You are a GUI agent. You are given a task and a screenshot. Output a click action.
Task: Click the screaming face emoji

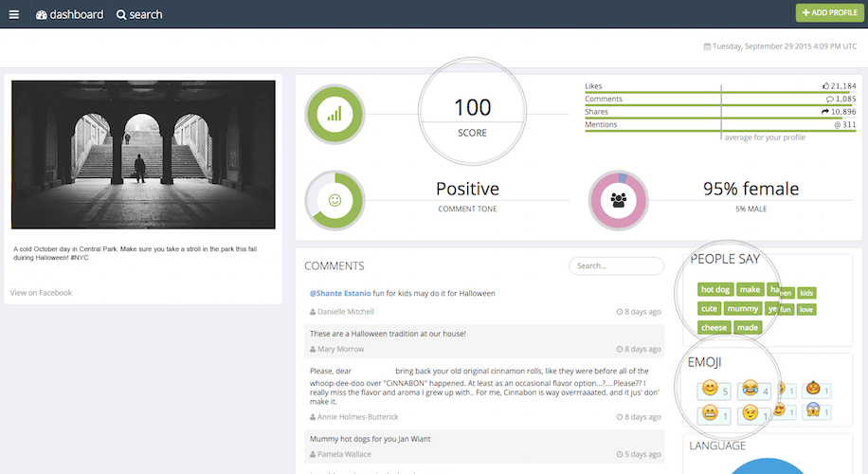coord(813,410)
